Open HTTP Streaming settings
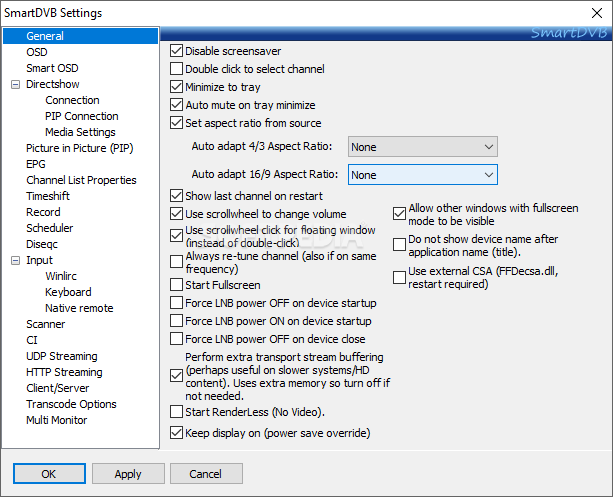This screenshot has width=613, height=497. point(65,372)
